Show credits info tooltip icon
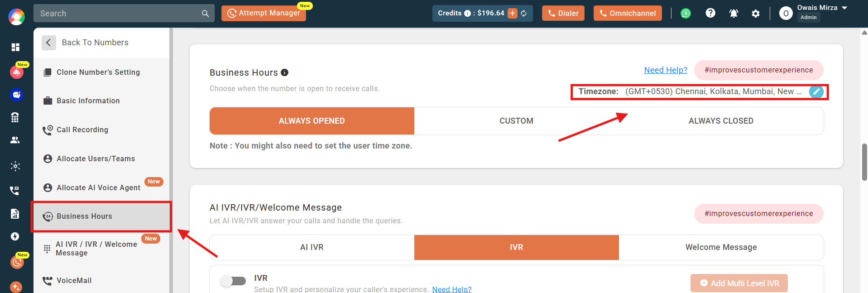This screenshot has height=293, width=868. (467, 14)
